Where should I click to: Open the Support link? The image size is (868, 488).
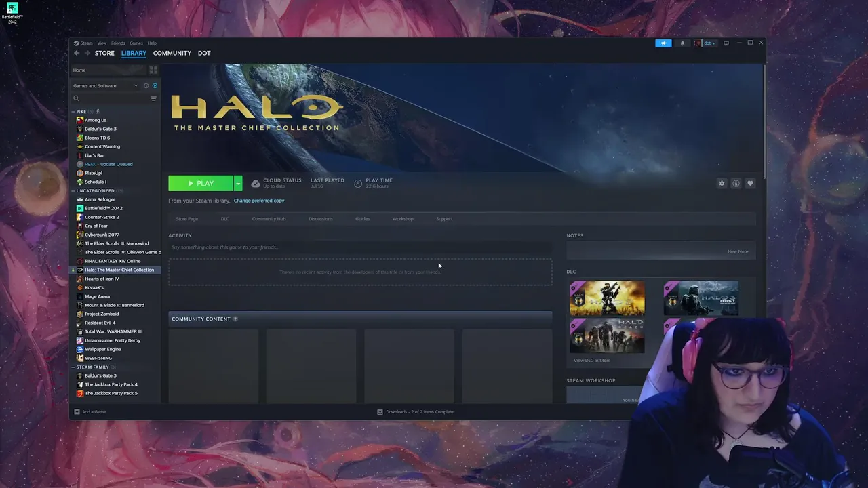(x=444, y=219)
